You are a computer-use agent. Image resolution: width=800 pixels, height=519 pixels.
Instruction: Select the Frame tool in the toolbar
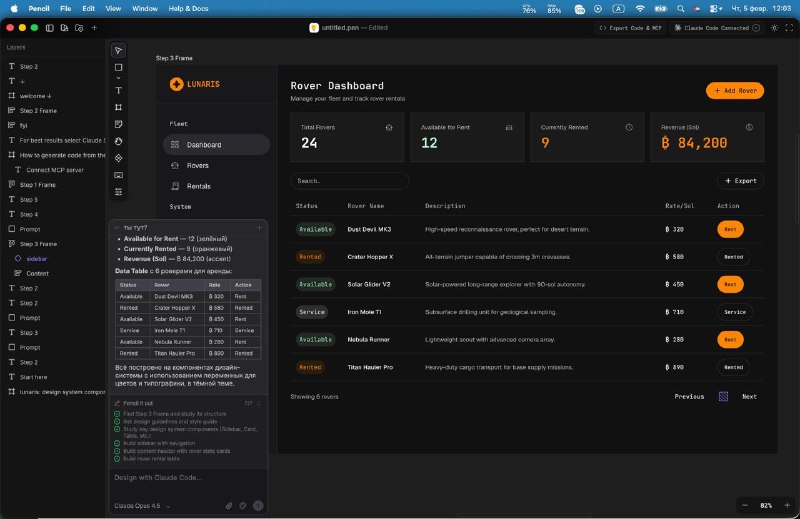(119, 107)
